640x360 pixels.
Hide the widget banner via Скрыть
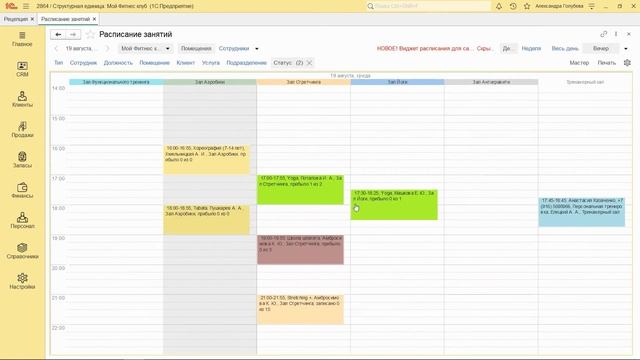[x=484, y=48]
